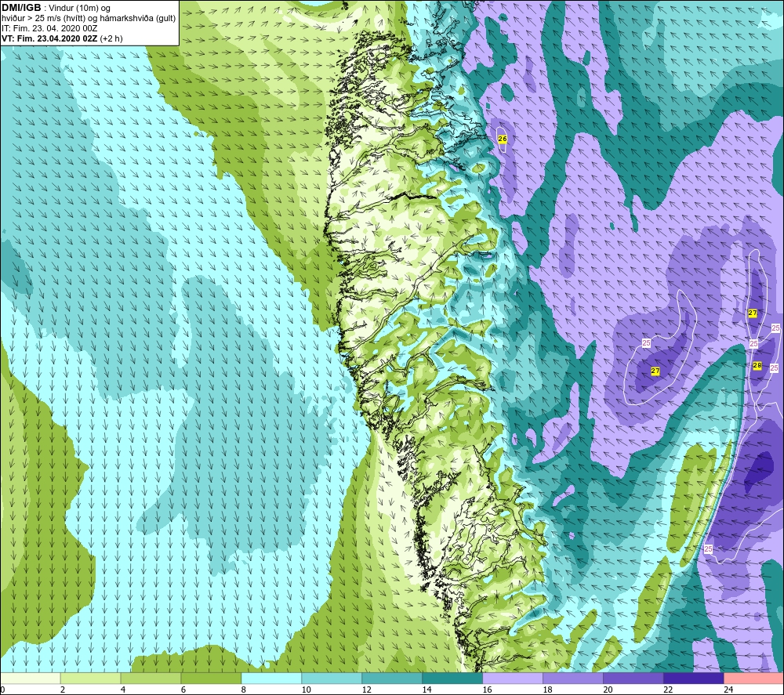
Task: Select the salmon pink above-24 legend swatch
Action: coord(754,679)
